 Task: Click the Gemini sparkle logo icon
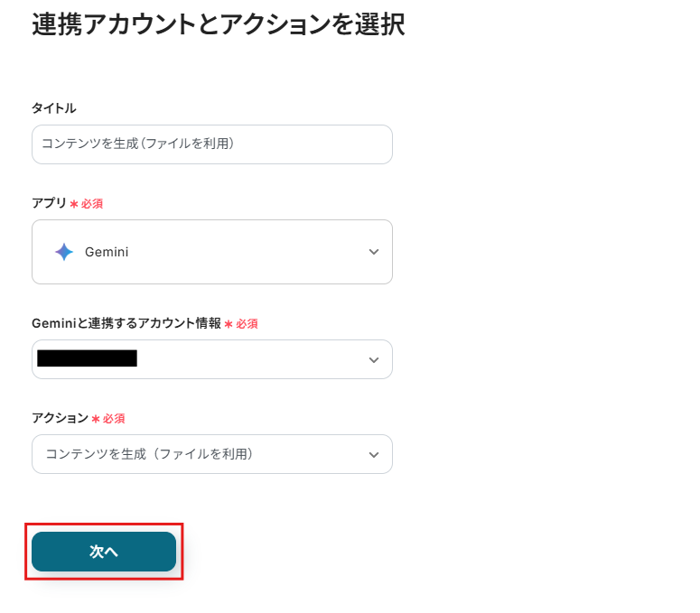pos(63,252)
